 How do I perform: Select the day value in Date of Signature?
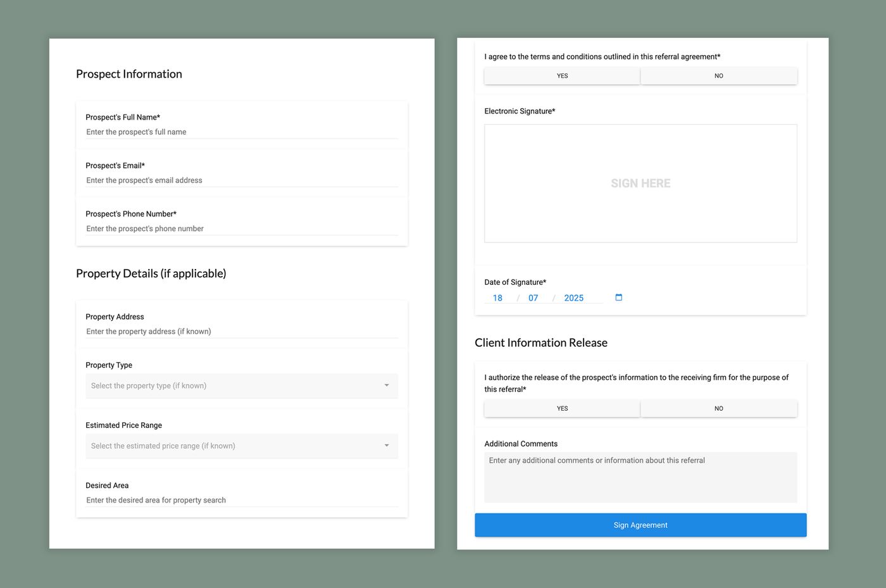point(497,297)
